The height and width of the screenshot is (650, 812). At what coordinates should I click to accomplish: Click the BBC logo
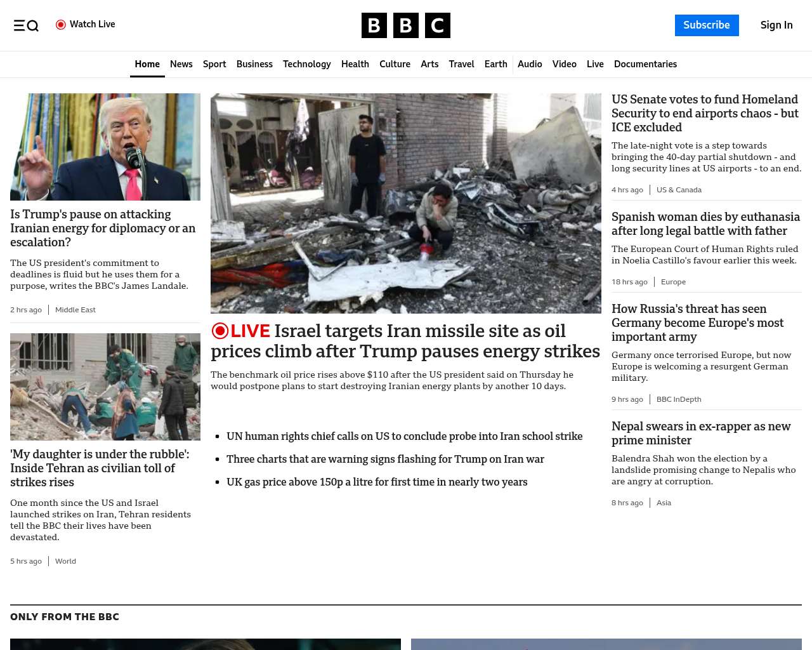[405, 25]
